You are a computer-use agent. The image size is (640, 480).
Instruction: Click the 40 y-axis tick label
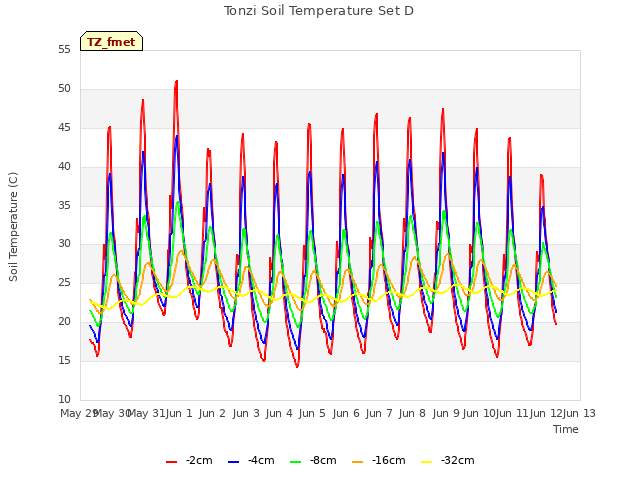click(x=64, y=167)
